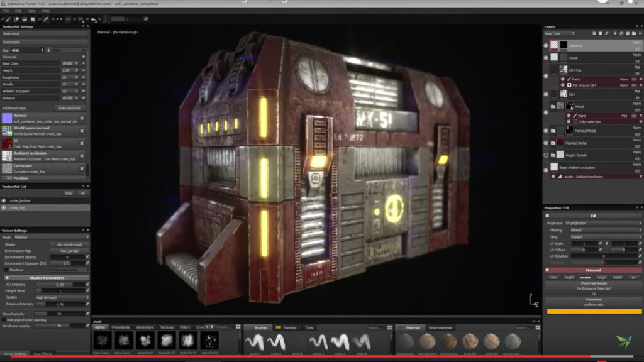
Task: Add a new folder in Layers panel
Action: 634,33
